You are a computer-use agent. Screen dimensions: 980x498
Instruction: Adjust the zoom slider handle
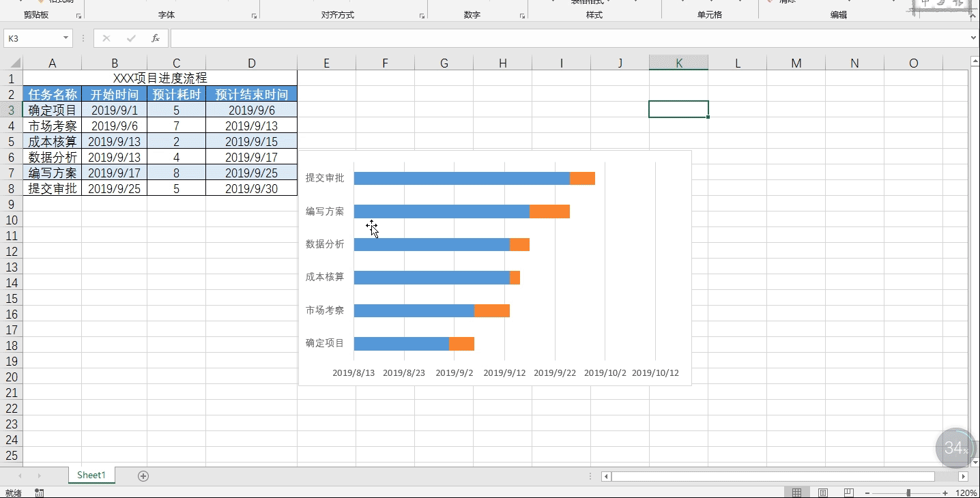coord(908,493)
